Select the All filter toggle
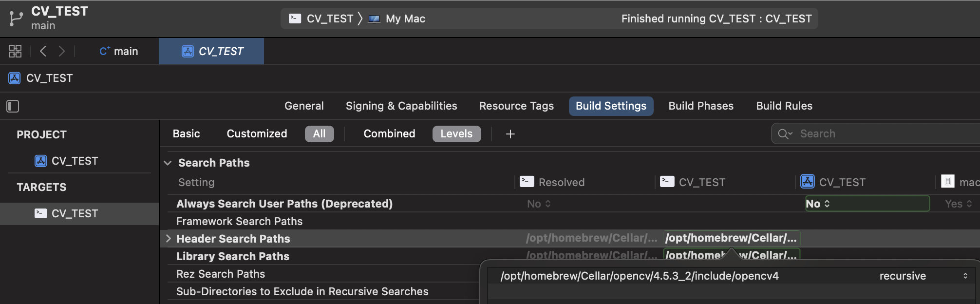This screenshot has width=980, height=304. point(320,134)
